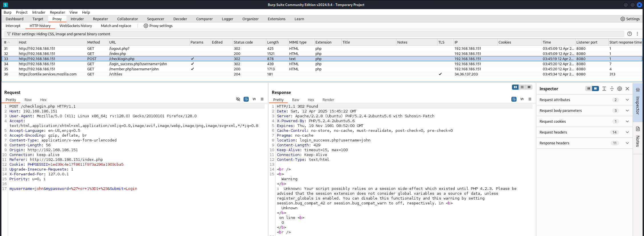644x236 pixels.
Task: Switch to the Dashboard tab
Action: (15, 19)
